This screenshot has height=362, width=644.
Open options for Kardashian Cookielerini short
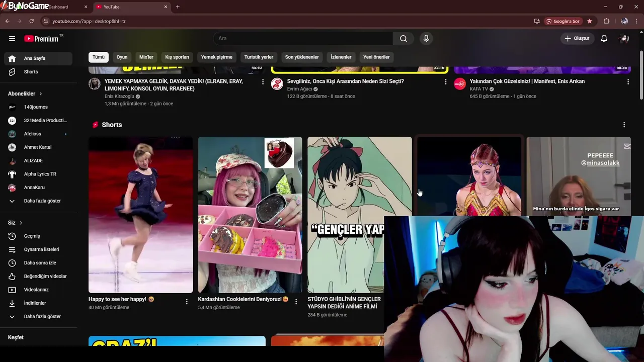click(x=296, y=302)
